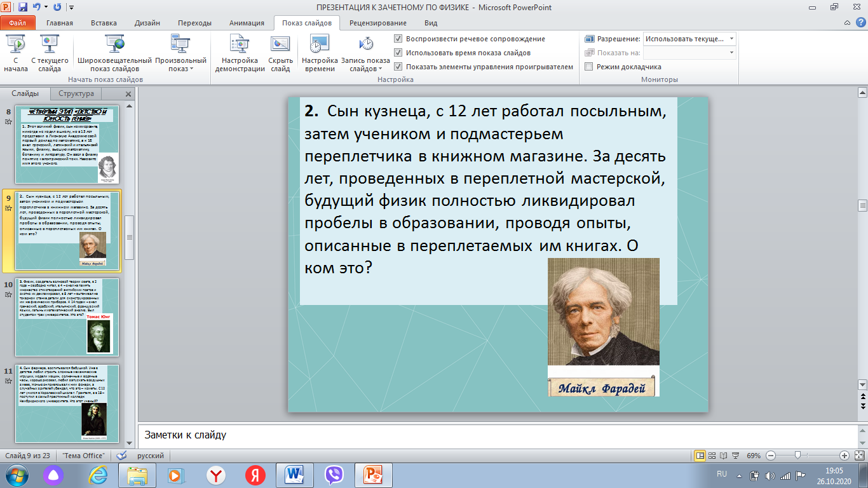
Task: Expand Произвольный показ dropdown
Action: (181, 53)
